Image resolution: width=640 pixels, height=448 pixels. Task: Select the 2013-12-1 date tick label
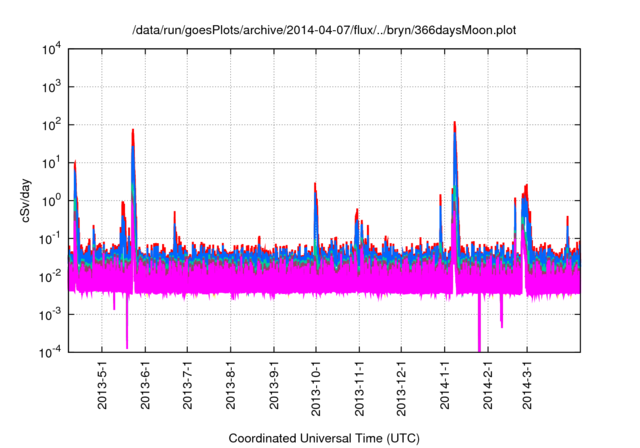pyautogui.click(x=400, y=388)
